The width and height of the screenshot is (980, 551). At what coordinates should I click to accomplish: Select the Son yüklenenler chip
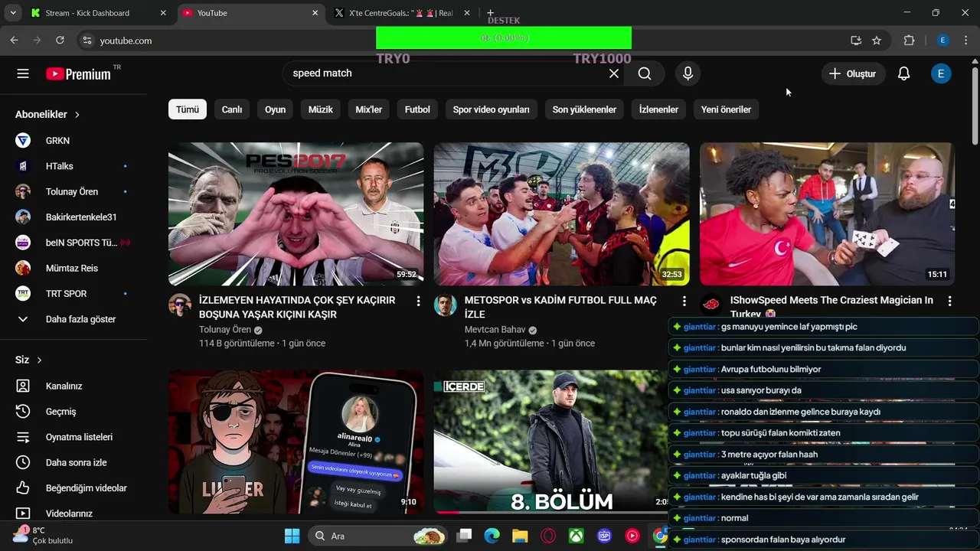(584, 109)
